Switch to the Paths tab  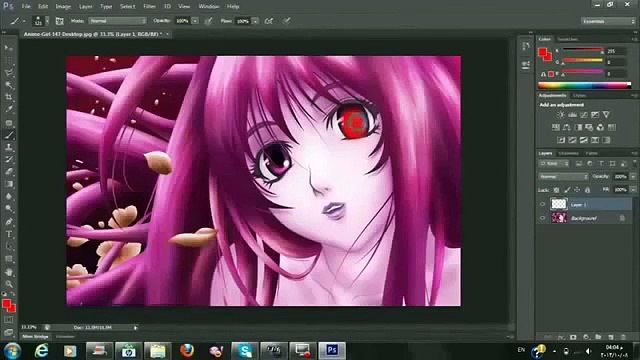[591, 153]
